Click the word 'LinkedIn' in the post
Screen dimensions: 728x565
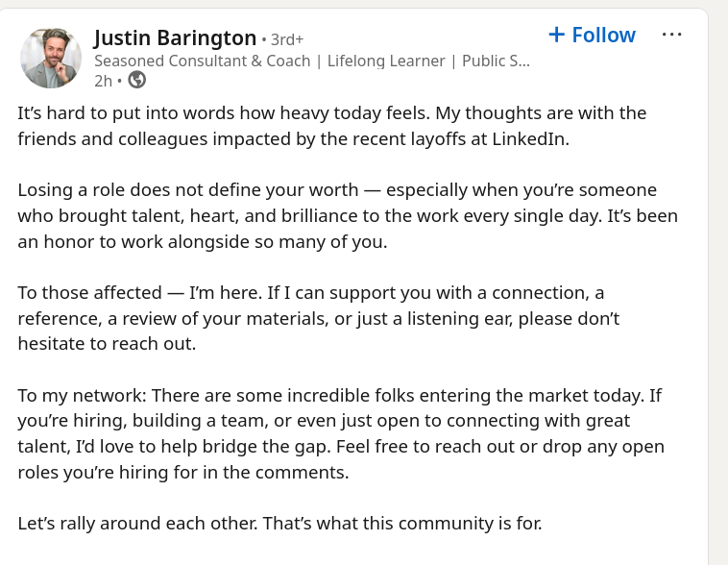(530, 139)
